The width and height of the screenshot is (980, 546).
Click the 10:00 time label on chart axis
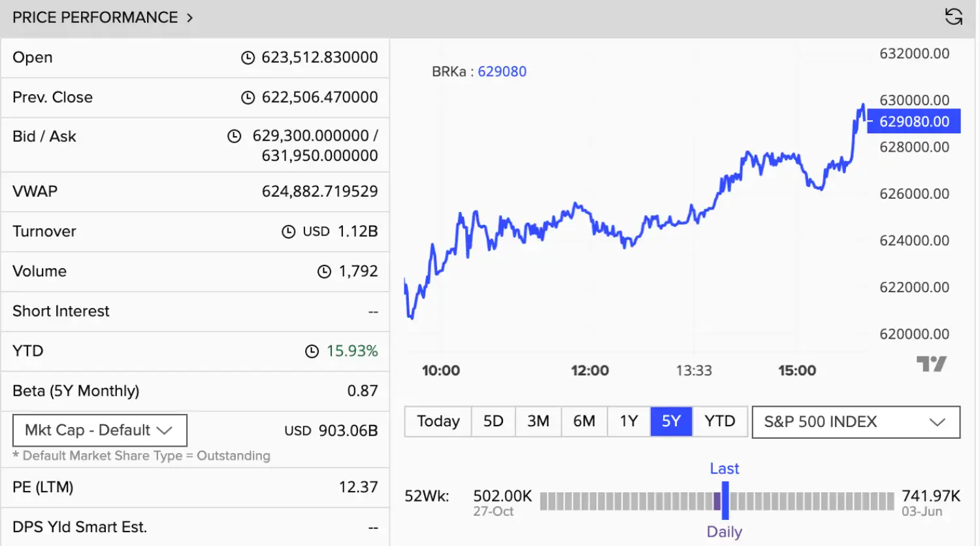point(441,371)
